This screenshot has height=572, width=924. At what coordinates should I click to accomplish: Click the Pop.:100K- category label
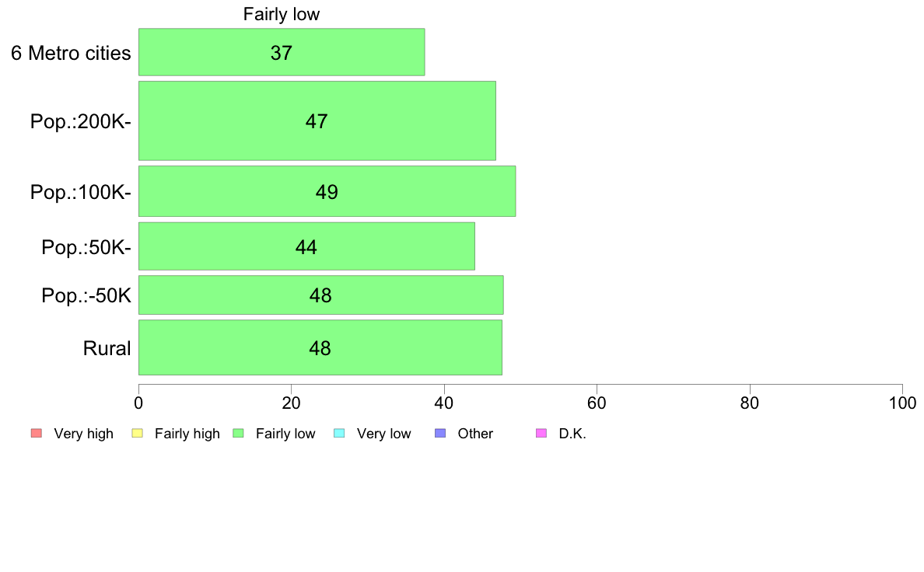[x=81, y=192]
